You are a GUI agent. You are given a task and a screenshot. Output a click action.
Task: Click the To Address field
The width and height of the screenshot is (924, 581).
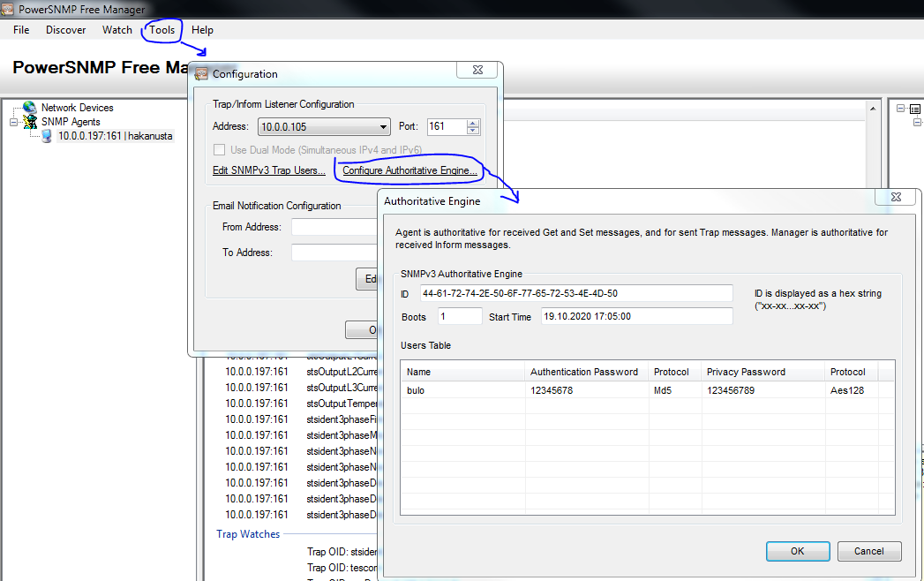[334, 253]
